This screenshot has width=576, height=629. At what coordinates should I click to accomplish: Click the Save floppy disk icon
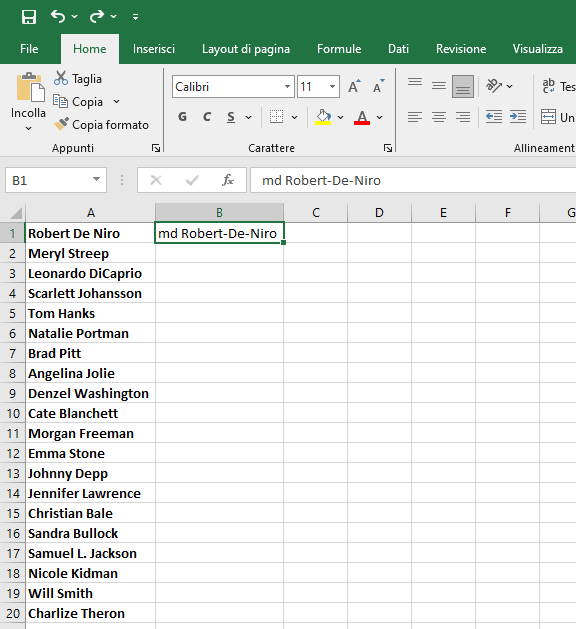(29, 17)
